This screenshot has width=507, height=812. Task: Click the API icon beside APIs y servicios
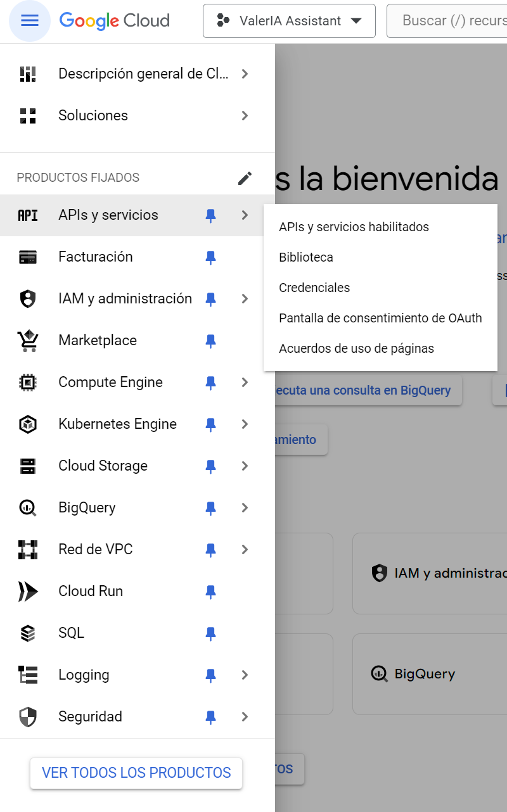pos(28,215)
